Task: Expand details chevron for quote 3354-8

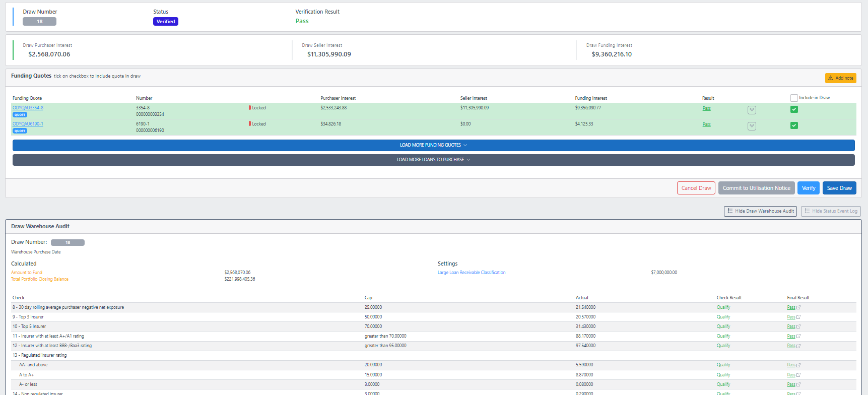Action: [752, 110]
